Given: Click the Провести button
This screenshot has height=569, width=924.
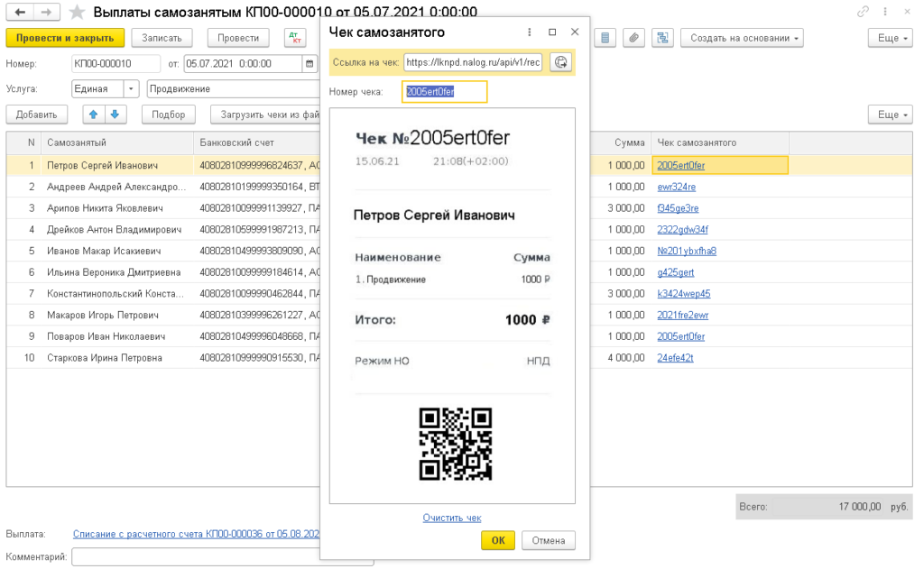Looking at the screenshot, I should (238, 38).
